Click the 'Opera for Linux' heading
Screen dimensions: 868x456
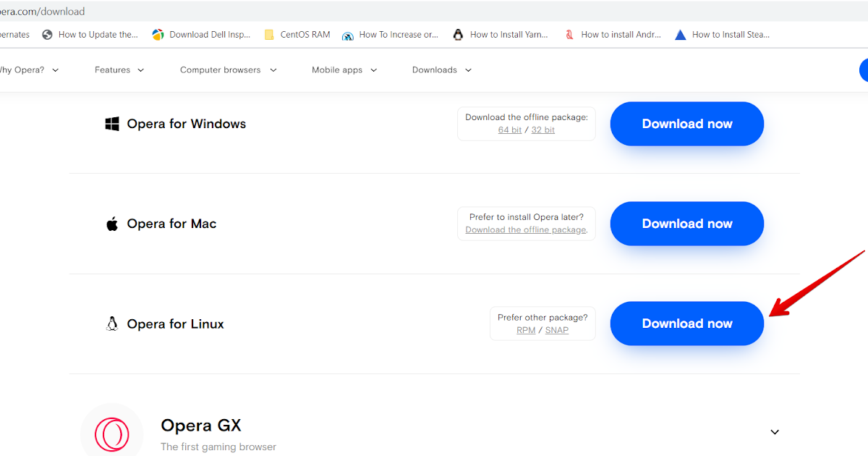[x=176, y=324]
